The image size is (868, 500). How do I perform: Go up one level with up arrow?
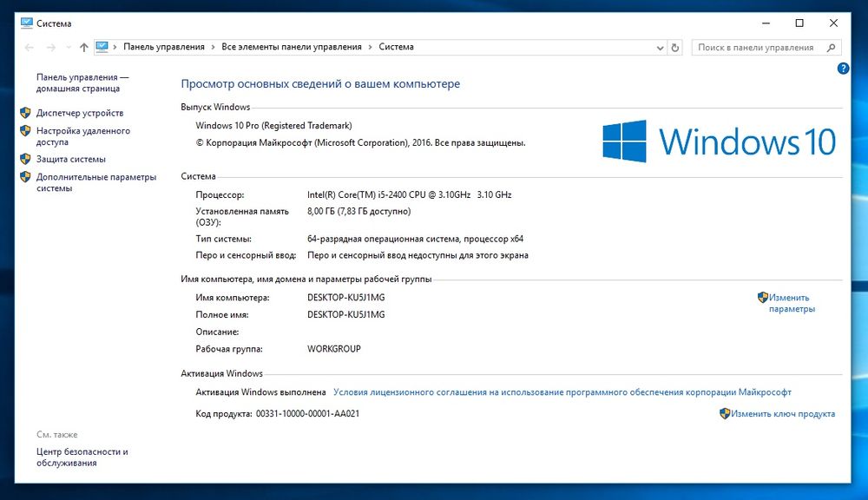coord(83,48)
